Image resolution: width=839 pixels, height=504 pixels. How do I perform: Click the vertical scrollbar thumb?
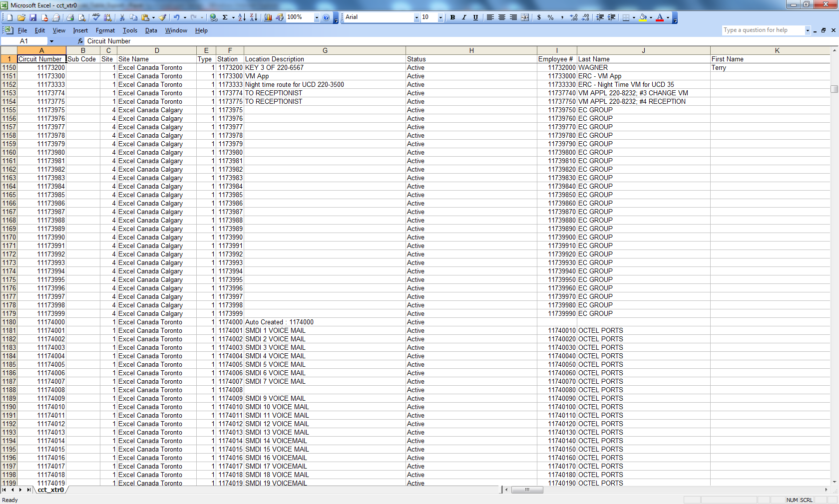[835, 89]
